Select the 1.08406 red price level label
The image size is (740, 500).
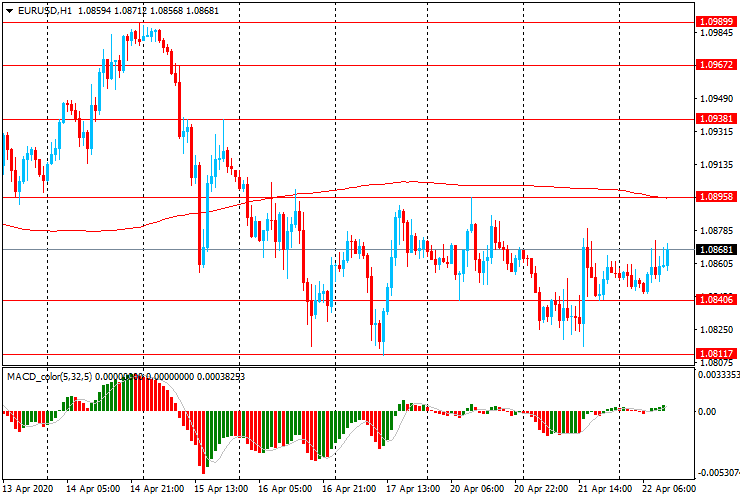[716, 299]
